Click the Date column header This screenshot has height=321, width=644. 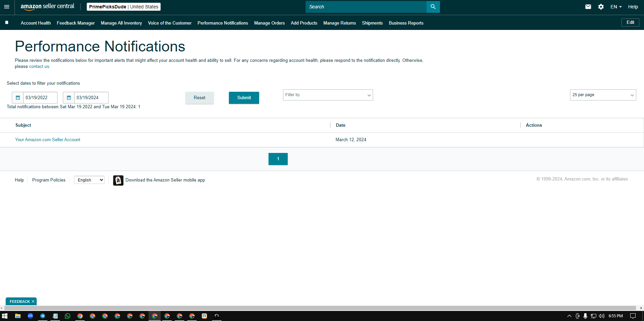pos(340,125)
